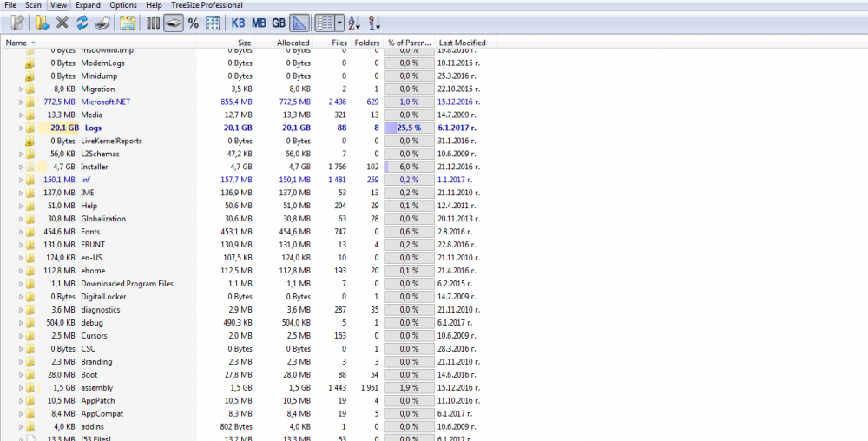Toggle the details list view button
The height and width of the screenshot is (441, 868).
[325, 23]
